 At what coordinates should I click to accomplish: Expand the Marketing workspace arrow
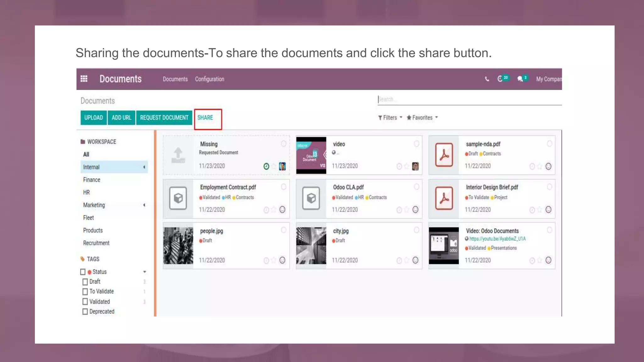(144, 205)
